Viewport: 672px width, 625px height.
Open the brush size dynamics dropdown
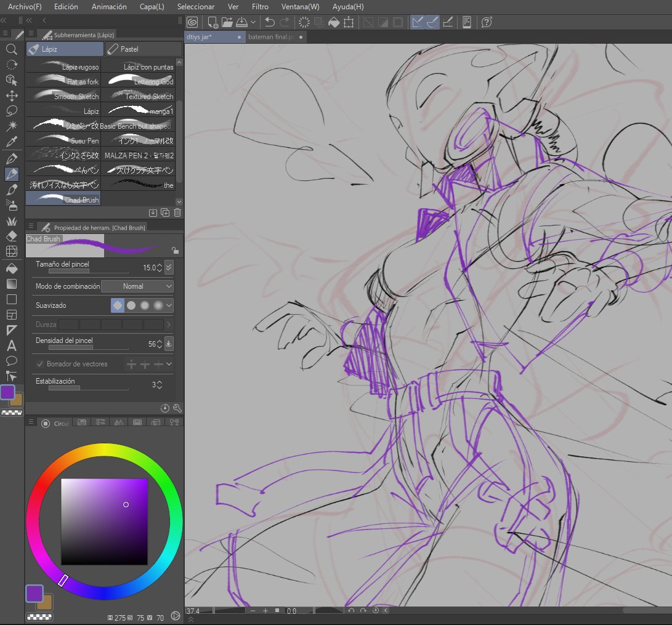[169, 267]
